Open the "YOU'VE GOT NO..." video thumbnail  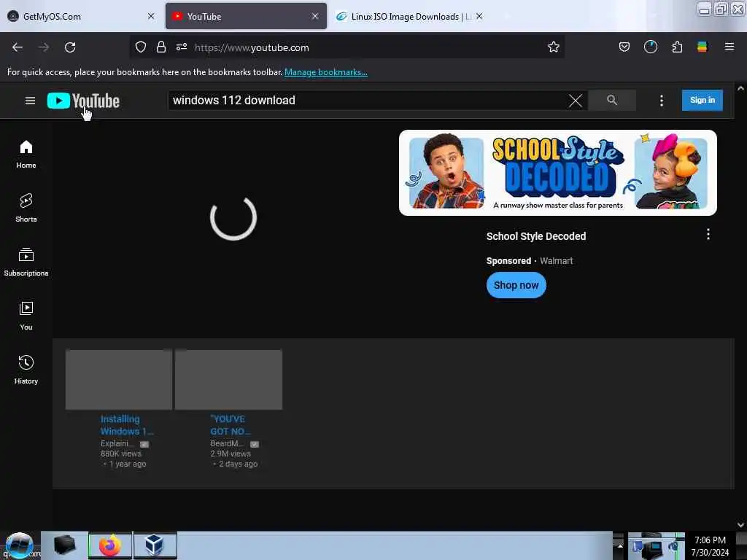pos(228,379)
